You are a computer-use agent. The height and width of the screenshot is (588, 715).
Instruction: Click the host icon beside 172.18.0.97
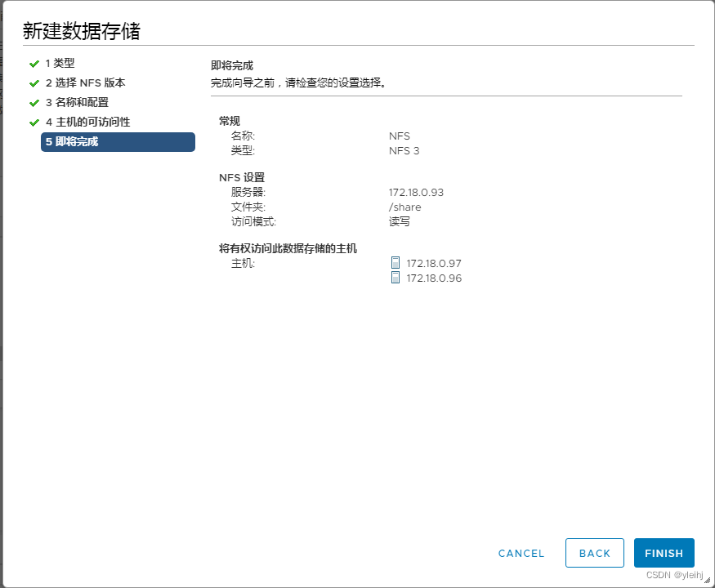(x=395, y=263)
